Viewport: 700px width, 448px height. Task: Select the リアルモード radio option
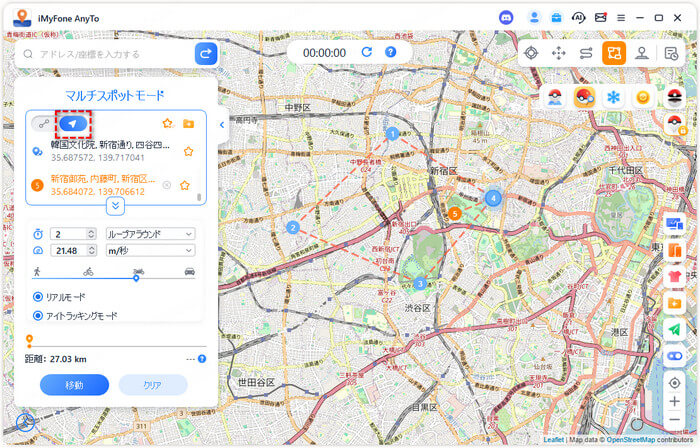pos(38,297)
